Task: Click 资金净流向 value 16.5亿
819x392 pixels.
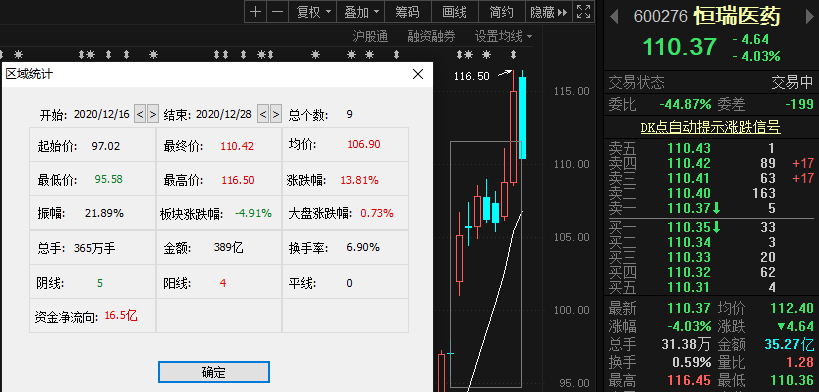Action: click(121, 316)
